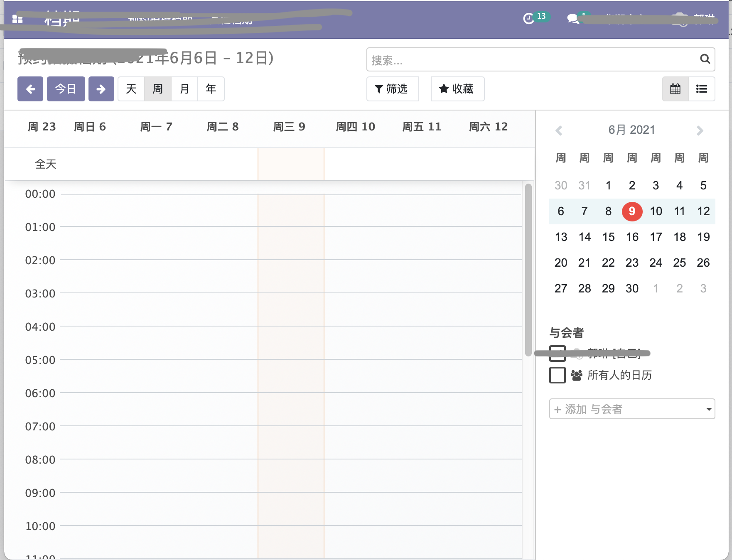Open the conversations chat bubble icon
This screenshot has width=732, height=560.
573,19
